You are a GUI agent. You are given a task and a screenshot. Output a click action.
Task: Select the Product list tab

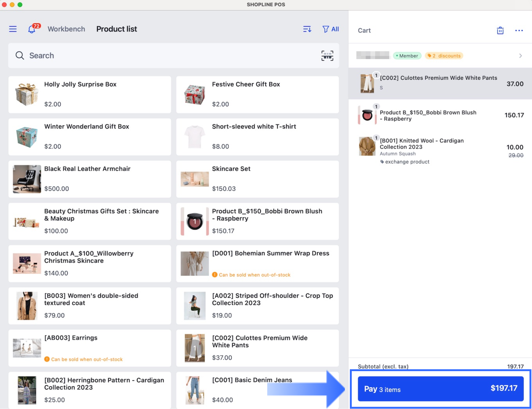tap(117, 29)
